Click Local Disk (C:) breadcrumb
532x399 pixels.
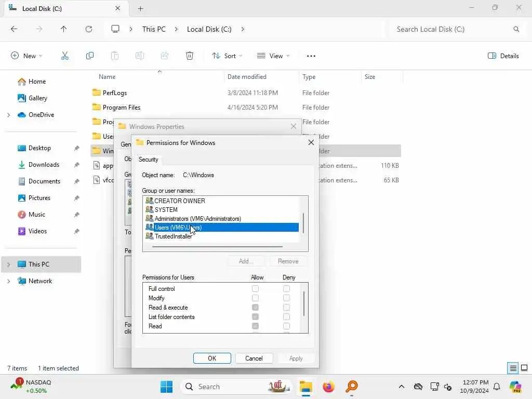pyautogui.click(x=209, y=29)
